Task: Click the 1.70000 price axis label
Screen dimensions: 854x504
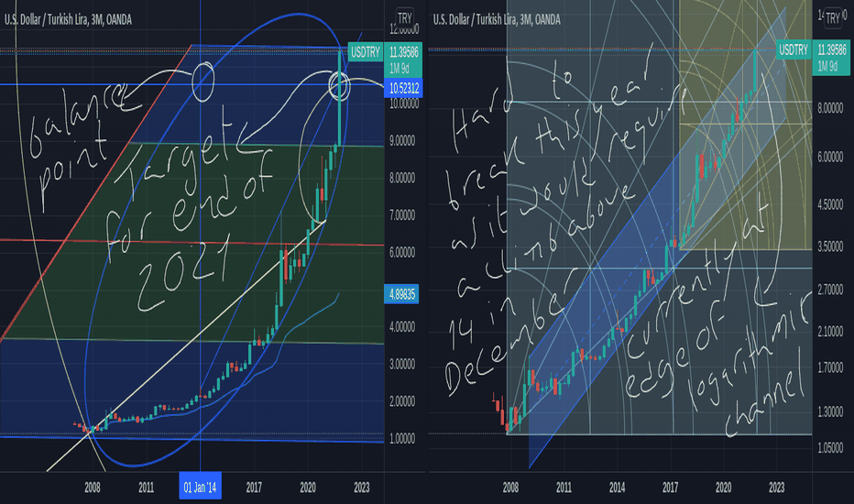Action: point(830,367)
